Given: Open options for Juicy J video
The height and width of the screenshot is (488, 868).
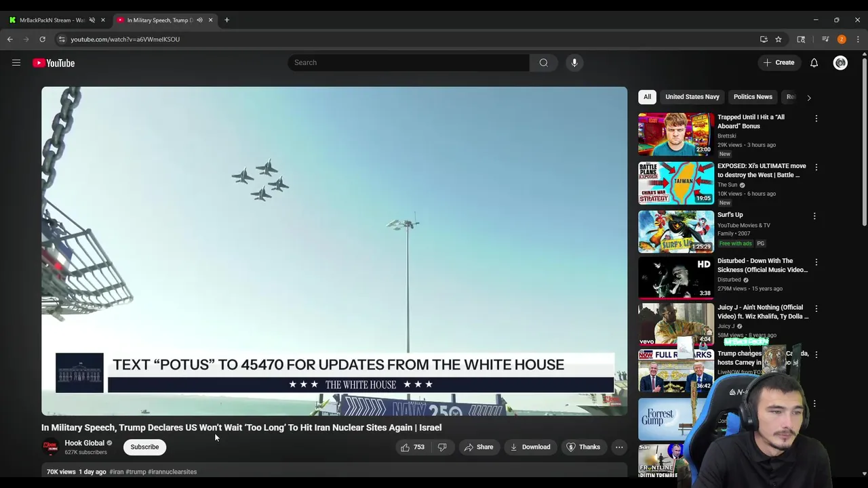Looking at the screenshot, I should 816,309.
